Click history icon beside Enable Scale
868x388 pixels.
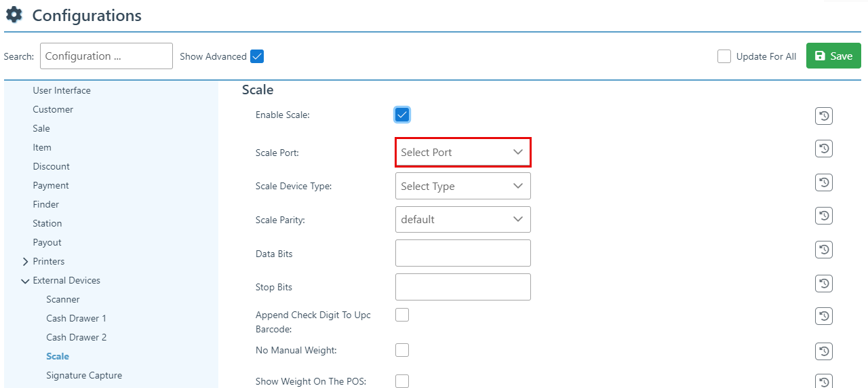pyautogui.click(x=823, y=116)
